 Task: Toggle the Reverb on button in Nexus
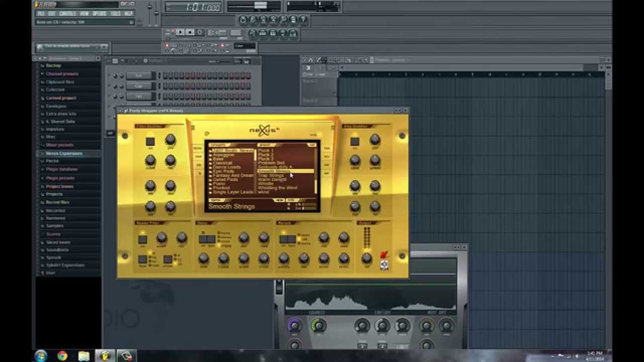tap(284, 239)
